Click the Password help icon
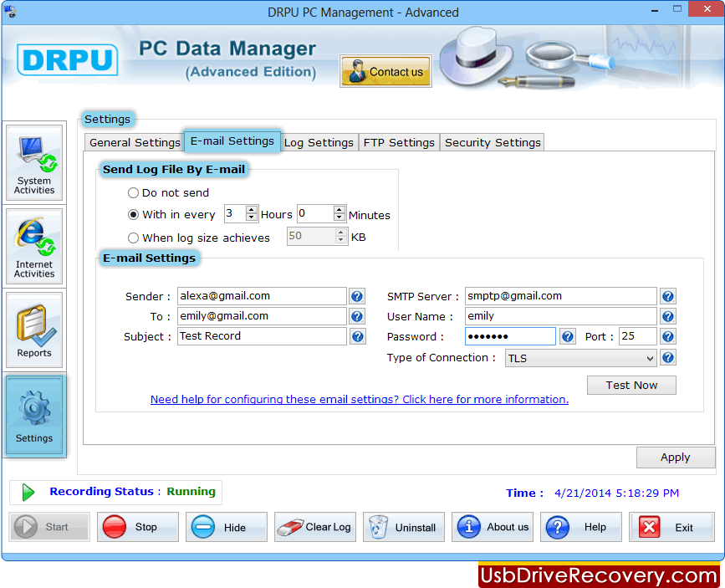The image size is (725, 588). 567,336
